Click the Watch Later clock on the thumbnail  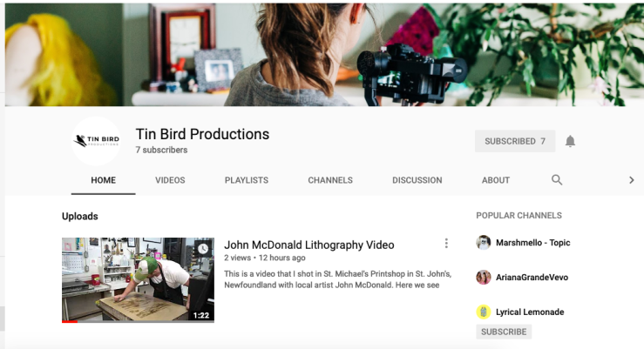[203, 249]
